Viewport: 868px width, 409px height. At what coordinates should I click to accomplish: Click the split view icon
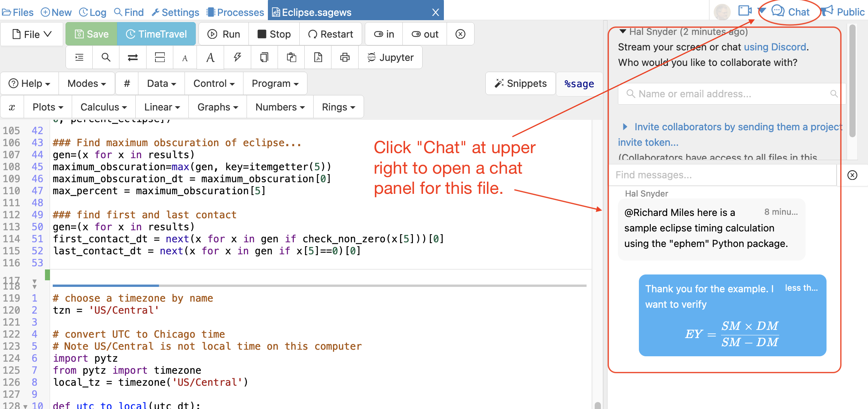[x=160, y=57]
